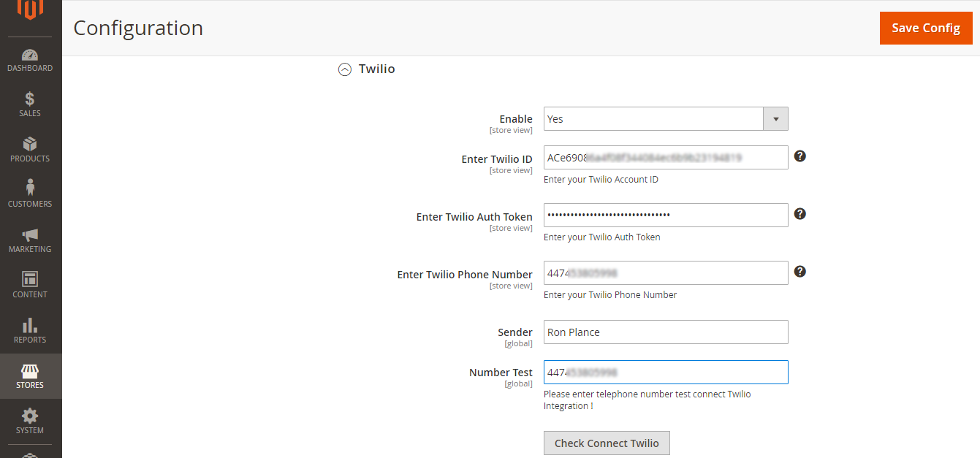Click into the Number Test field
The width and height of the screenshot is (980, 458).
click(665, 373)
